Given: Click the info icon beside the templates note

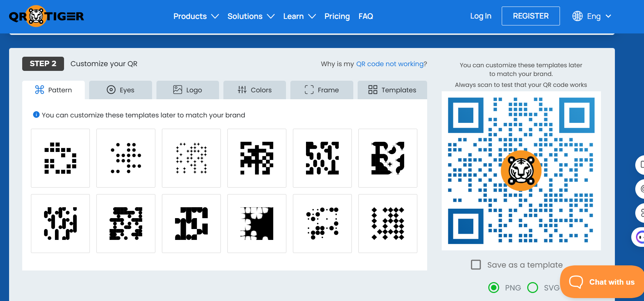Looking at the screenshot, I should point(36,115).
